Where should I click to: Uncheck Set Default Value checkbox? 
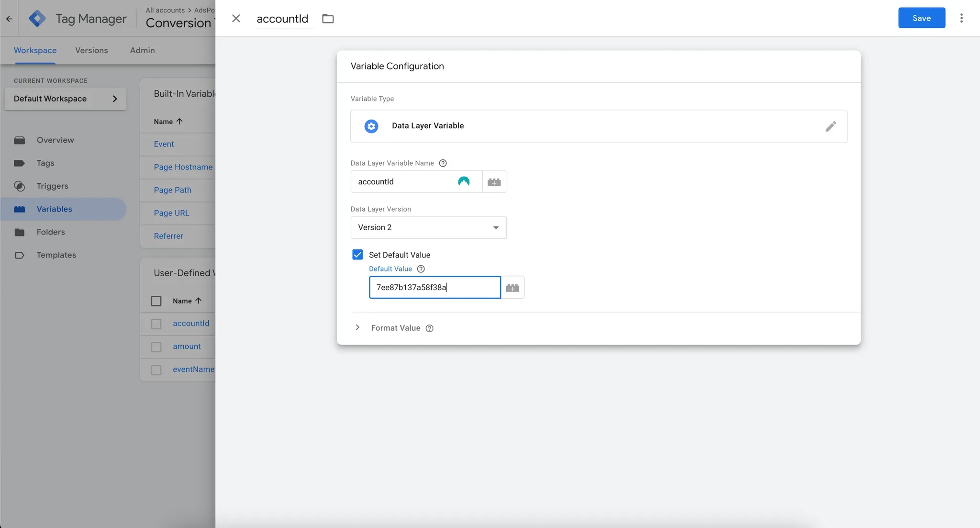coord(357,255)
